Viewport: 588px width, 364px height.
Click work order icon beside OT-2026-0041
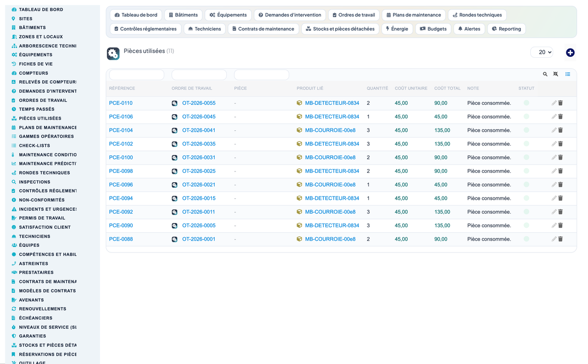coord(174,130)
